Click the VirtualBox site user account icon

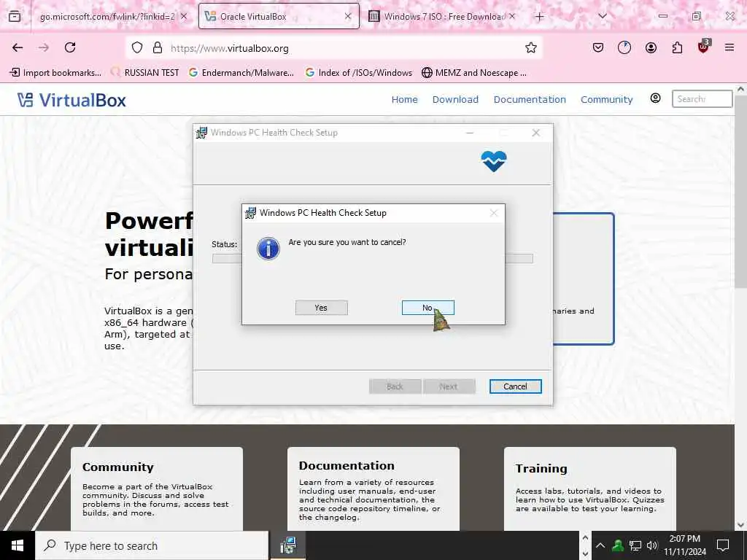656,98
